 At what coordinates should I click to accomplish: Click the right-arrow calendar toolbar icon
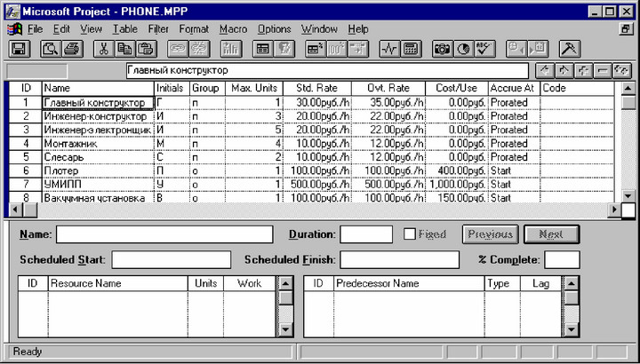(x=538, y=49)
